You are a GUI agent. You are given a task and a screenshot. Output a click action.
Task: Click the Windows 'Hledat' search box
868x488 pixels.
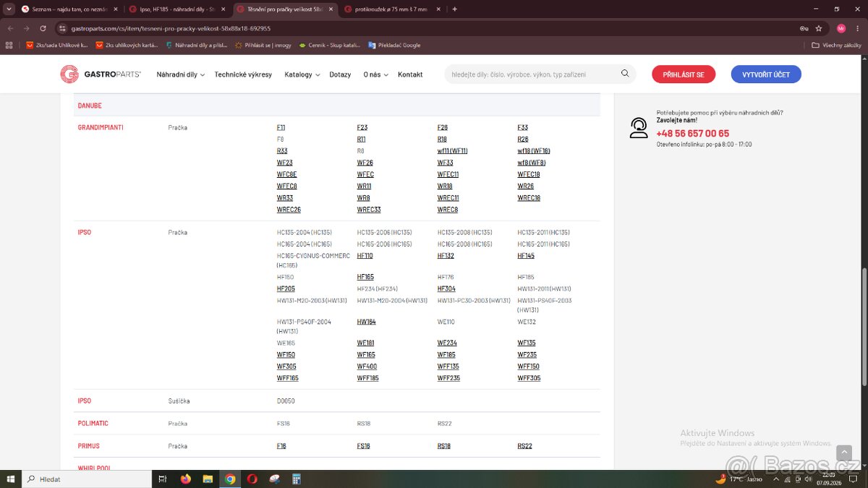tap(87, 479)
